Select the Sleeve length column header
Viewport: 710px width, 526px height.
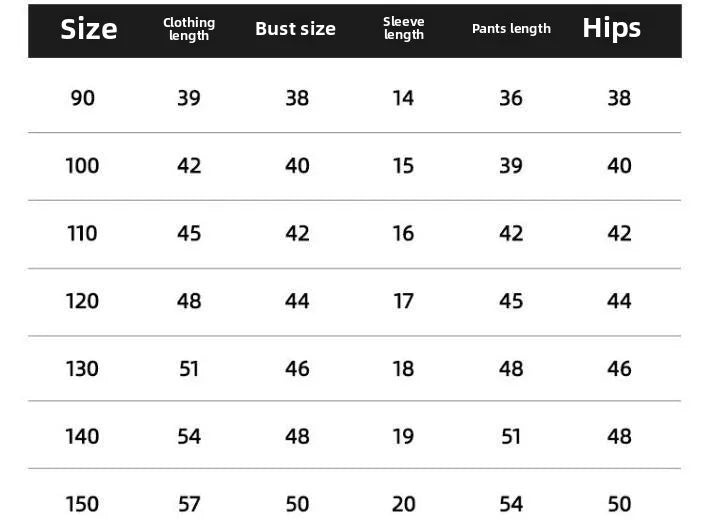coord(404,29)
